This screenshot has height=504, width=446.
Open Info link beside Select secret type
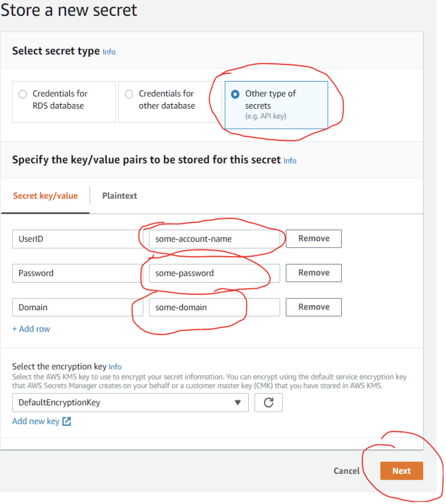coord(109,52)
